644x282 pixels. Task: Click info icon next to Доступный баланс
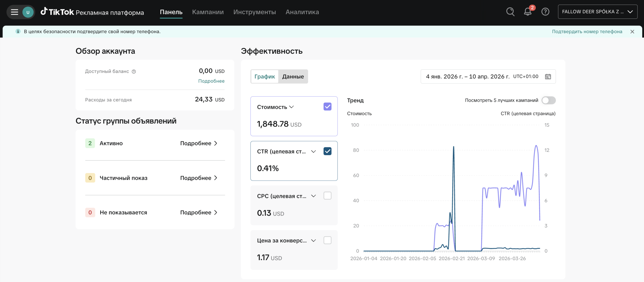point(134,72)
